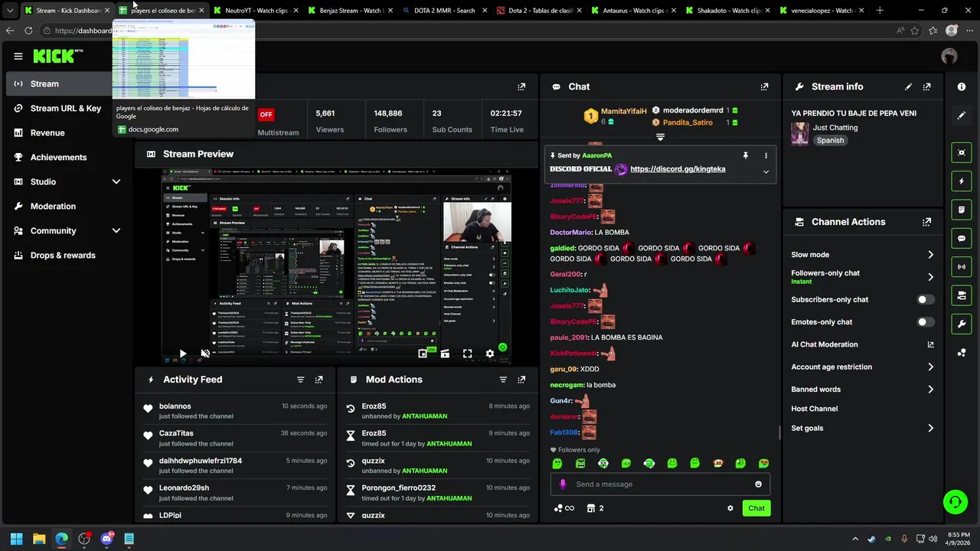The width and height of the screenshot is (980, 551).
Task: Open Drops & rewards page
Action: (64, 256)
